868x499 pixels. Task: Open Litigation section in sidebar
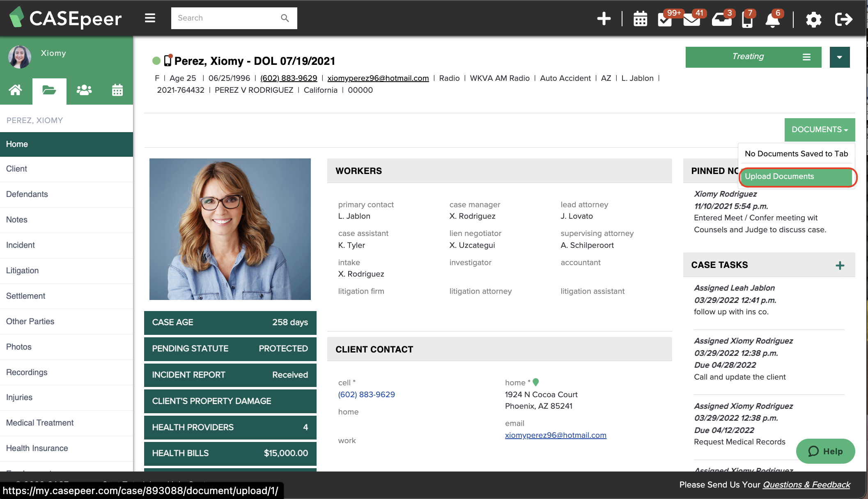(67, 271)
